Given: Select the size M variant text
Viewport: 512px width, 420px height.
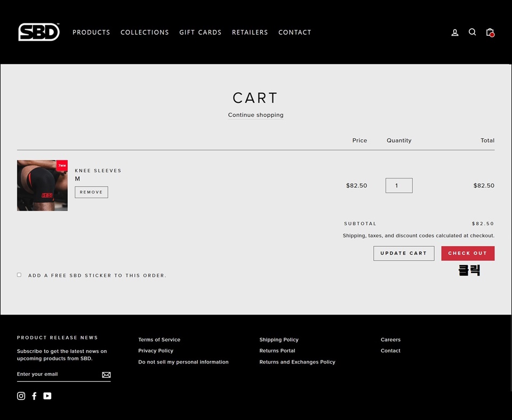Looking at the screenshot, I should (77, 179).
